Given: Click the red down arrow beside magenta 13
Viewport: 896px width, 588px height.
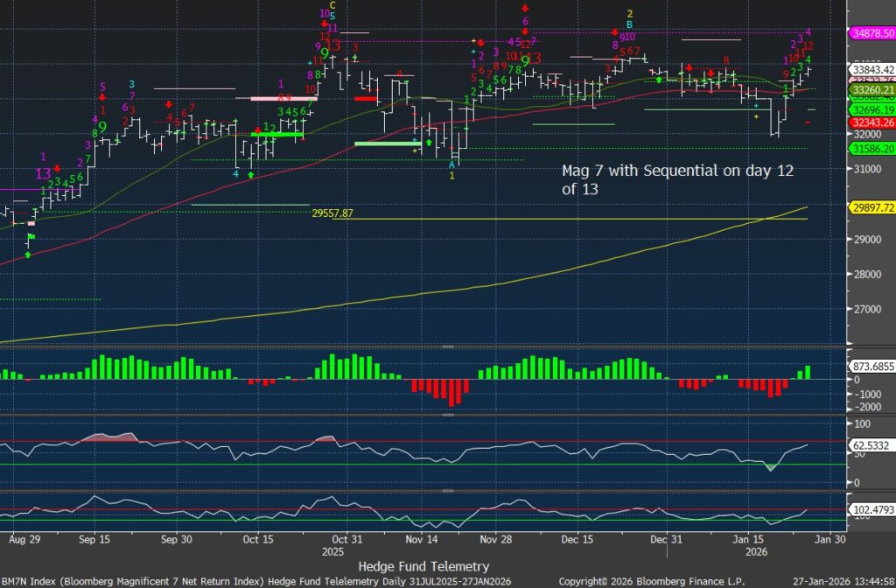Looking at the screenshot, I should click(x=57, y=168).
